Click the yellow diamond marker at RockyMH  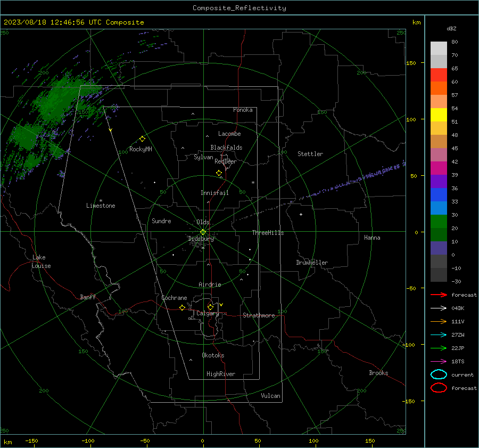coord(142,139)
